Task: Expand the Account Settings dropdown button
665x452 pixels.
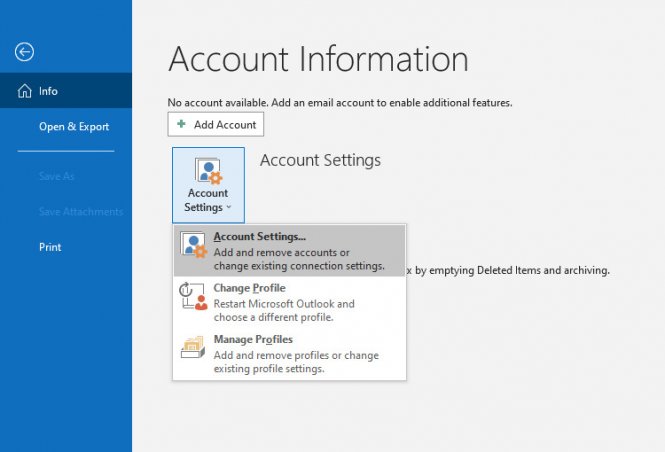Action: coord(208,185)
